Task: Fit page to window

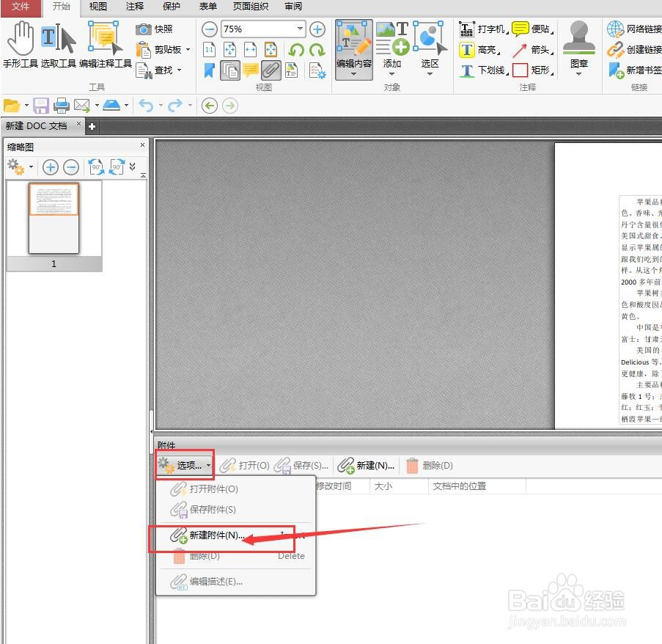Action: click(x=229, y=50)
